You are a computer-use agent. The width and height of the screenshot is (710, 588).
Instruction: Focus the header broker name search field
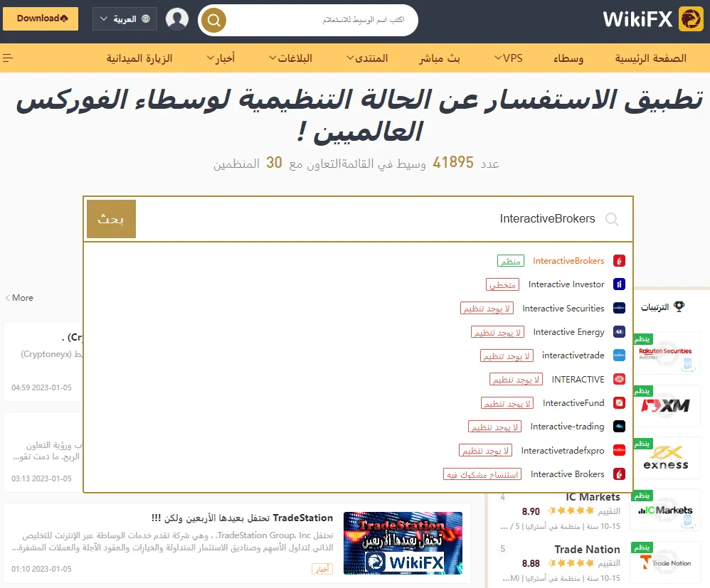tap(322, 20)
